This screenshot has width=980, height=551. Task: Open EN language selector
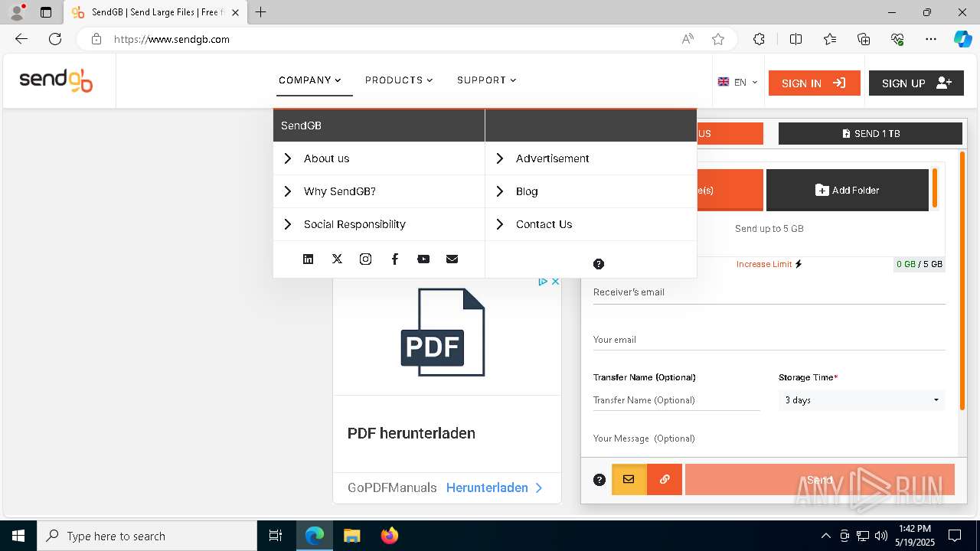[737, 83]
